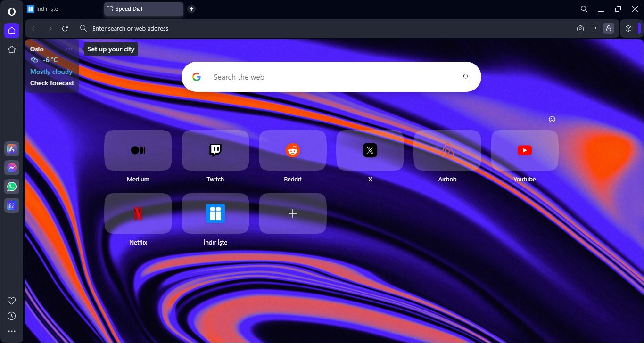Click the workspace indicator beside Extensions
Image resolution: width=644 pixels, height=343 pixels.
tap(640, 28)
